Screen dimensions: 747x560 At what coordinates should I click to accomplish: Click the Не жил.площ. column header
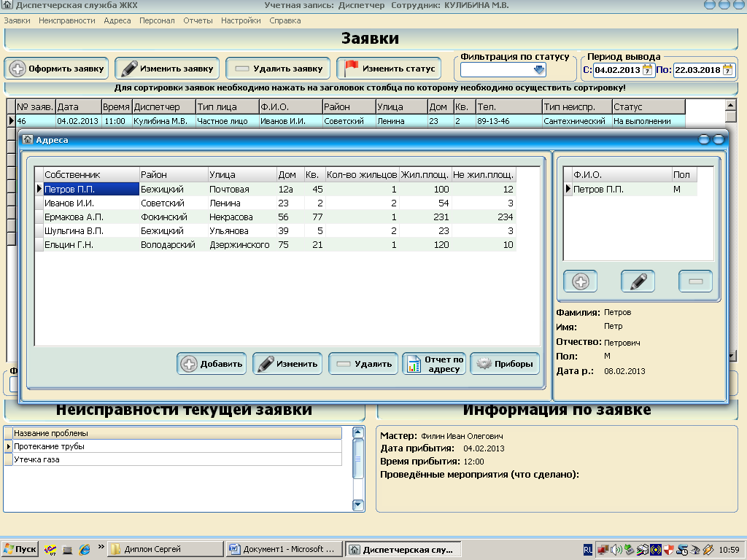tap(484, 175)
